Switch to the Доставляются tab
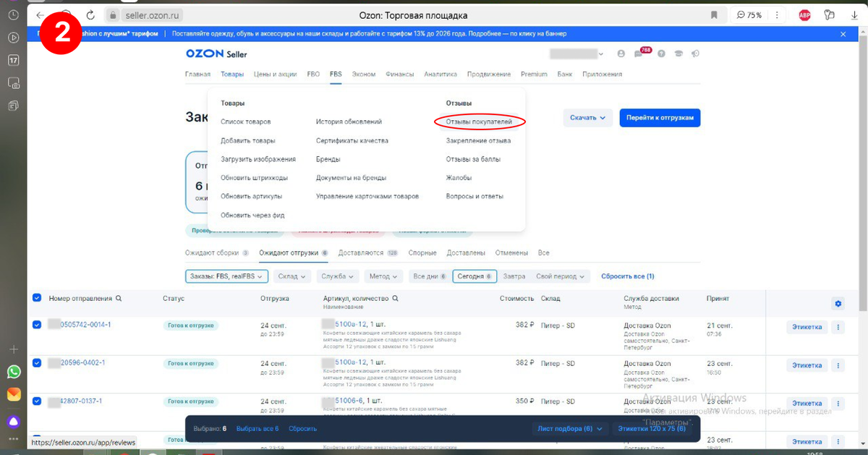The image size is (868, 455). (369, 253)
